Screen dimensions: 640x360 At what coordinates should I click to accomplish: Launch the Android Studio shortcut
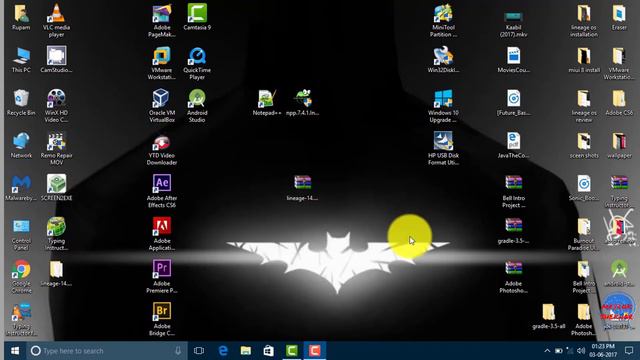point(197,106)
